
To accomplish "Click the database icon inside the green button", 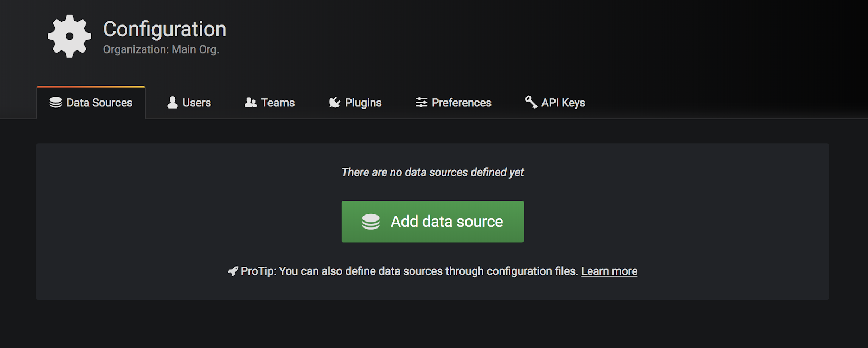I will tap(371, 222).
